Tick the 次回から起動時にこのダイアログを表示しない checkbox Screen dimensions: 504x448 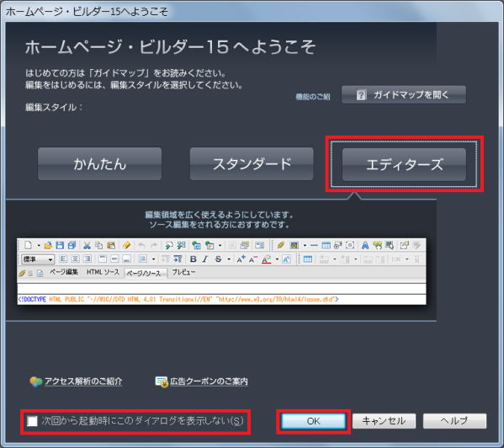click(32, 421)
